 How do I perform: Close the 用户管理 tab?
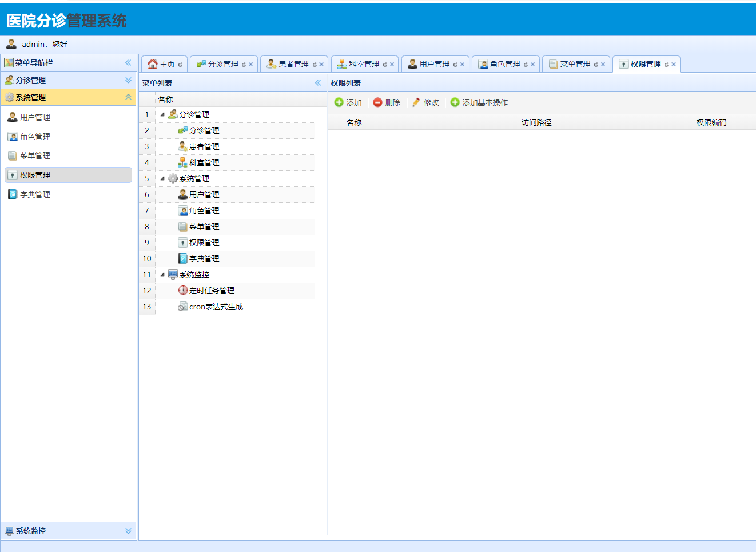(x=462, y=65)
